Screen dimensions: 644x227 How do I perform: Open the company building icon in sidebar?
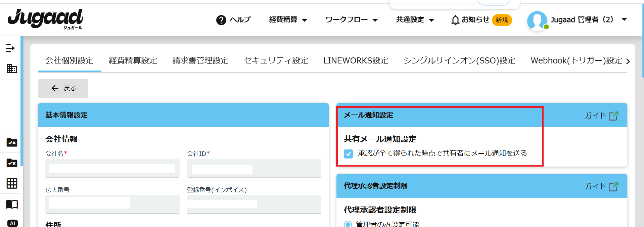pos(12,69)
